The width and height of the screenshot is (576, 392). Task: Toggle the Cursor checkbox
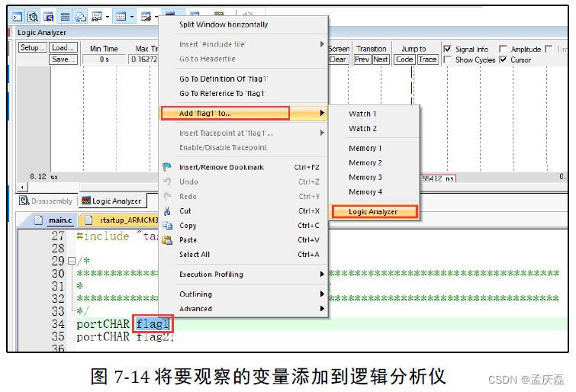coord(504,59)
